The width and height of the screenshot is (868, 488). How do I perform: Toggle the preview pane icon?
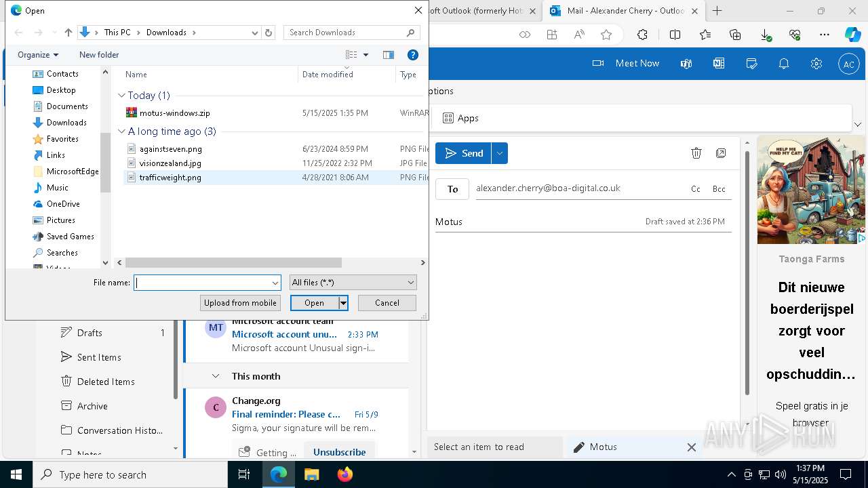[389, 55]
